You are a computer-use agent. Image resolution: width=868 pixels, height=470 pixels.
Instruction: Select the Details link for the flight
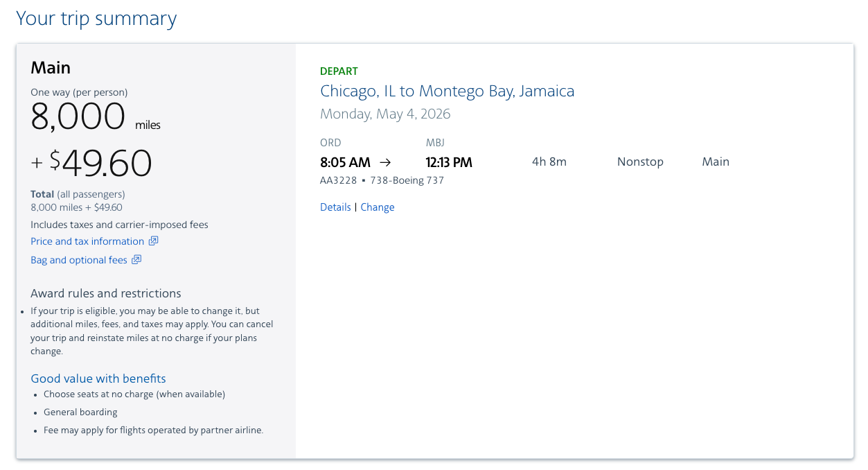[x=335, y=207]
